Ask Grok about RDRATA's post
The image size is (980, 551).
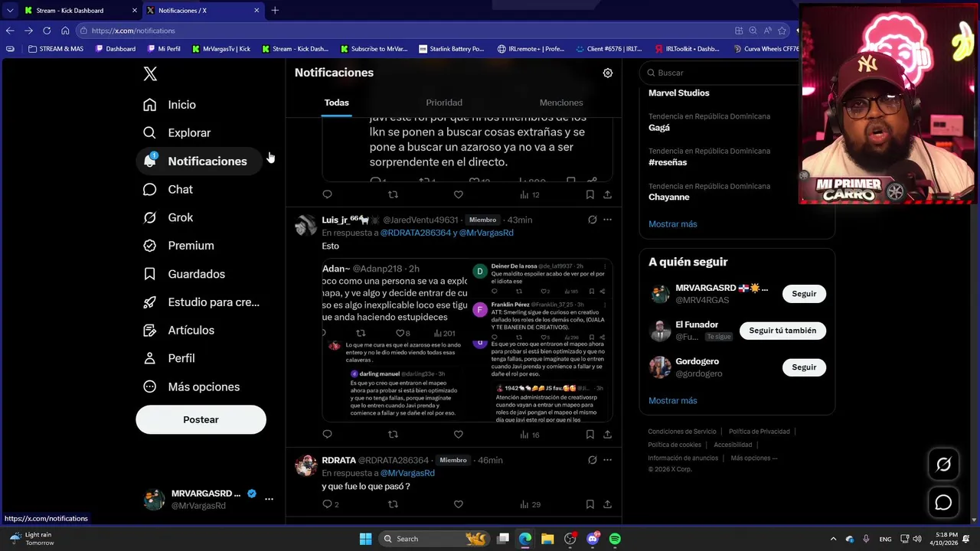[592, 460]
